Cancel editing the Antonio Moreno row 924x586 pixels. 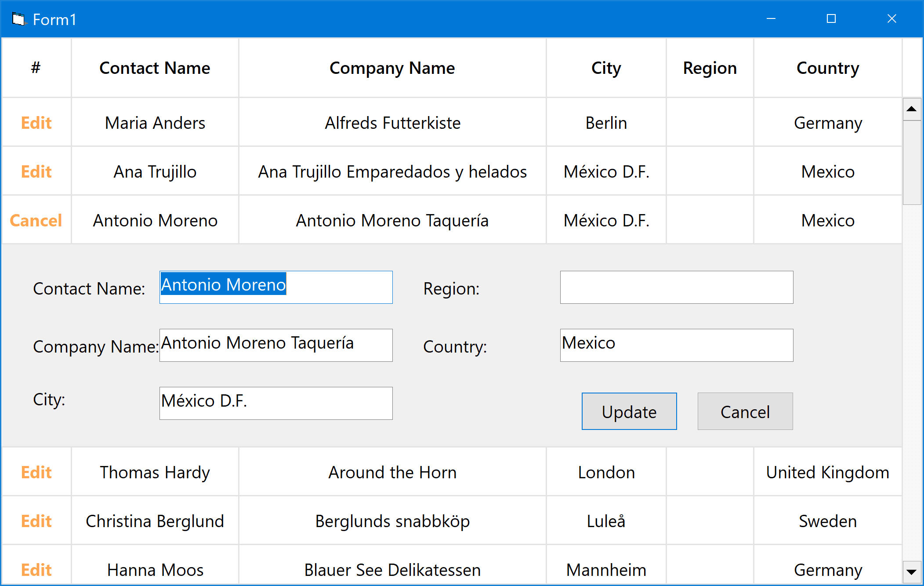36,220
